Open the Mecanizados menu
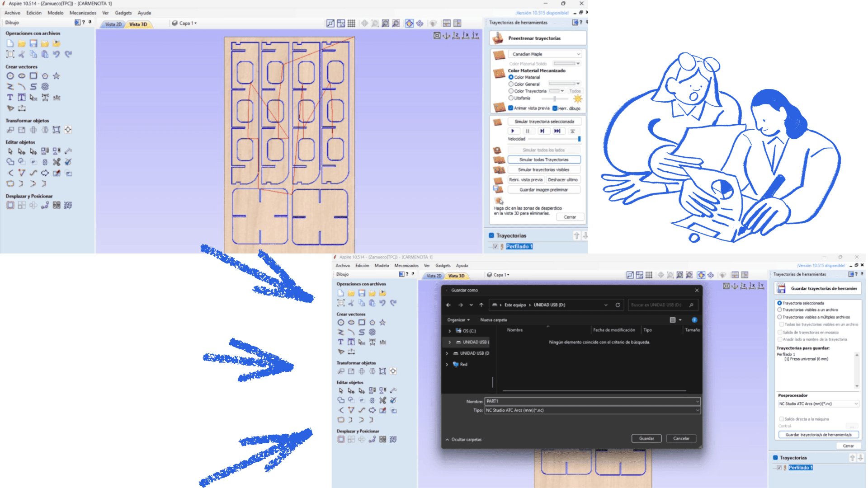 83,13
